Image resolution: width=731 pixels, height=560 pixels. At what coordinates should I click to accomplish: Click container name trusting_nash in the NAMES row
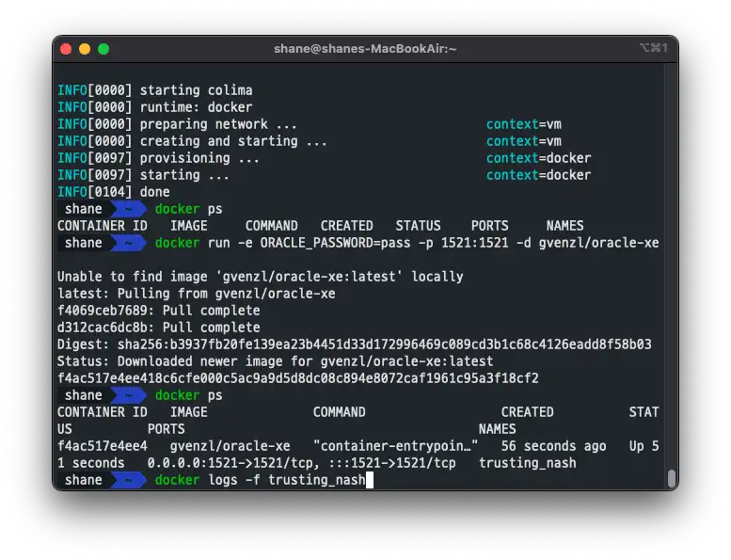coord(528,463)
